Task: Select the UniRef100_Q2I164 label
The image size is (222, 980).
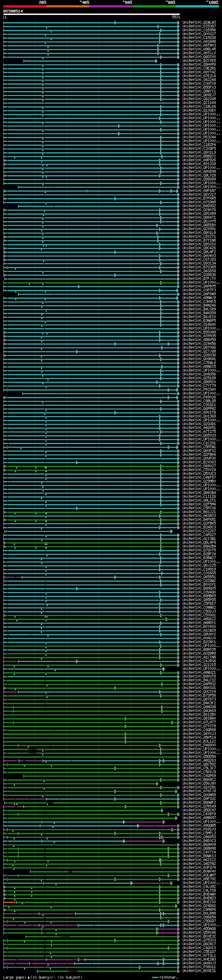Action: [x=199, y=103]
